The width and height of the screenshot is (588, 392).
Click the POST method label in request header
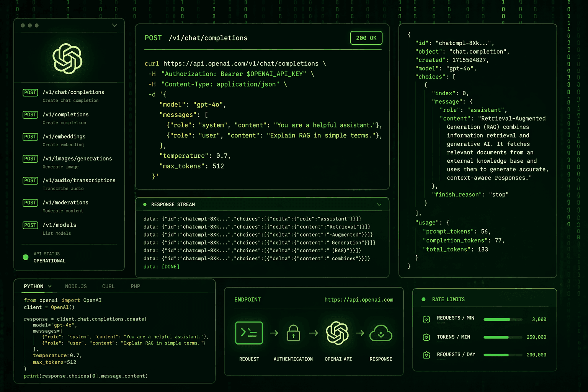click(x=153, y=38)
